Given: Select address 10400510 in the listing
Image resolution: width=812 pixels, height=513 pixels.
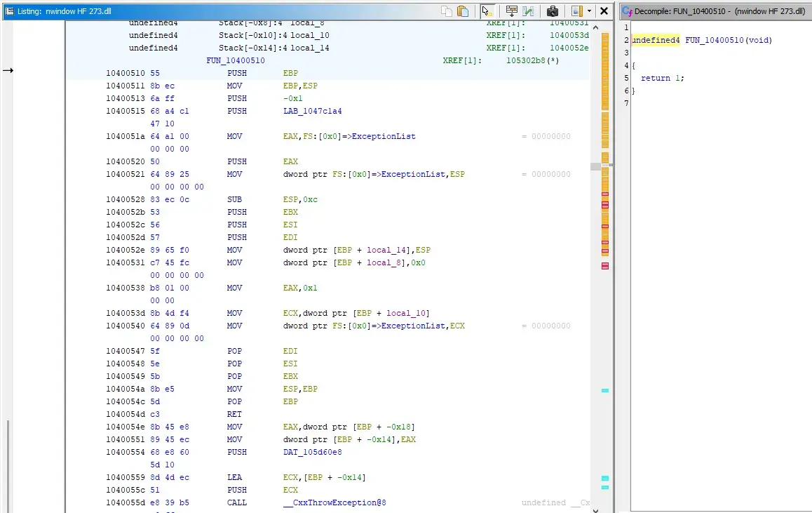Looking at the screenshot, I should pyautogui.click(x=126, y=73).
